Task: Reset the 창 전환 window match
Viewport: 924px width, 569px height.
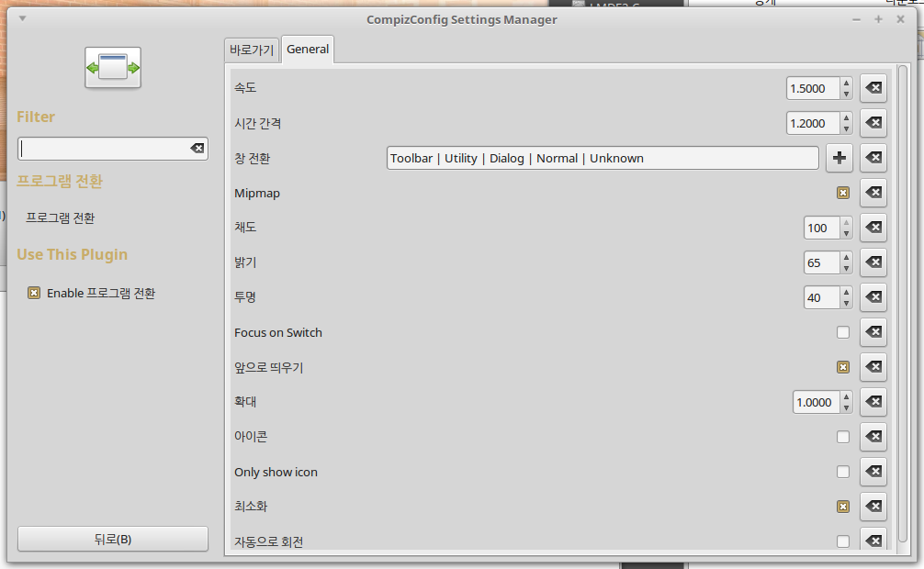Action: (873, 158)
